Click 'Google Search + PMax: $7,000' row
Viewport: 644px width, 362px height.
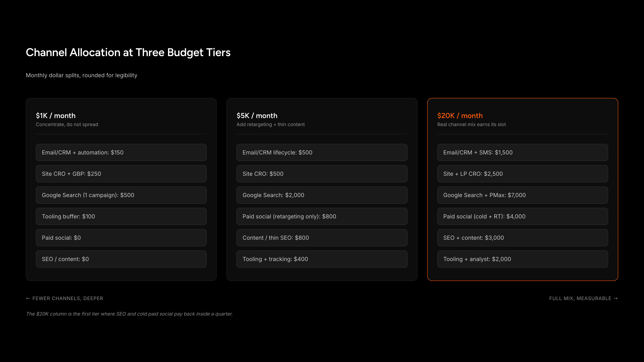point(522,195)
